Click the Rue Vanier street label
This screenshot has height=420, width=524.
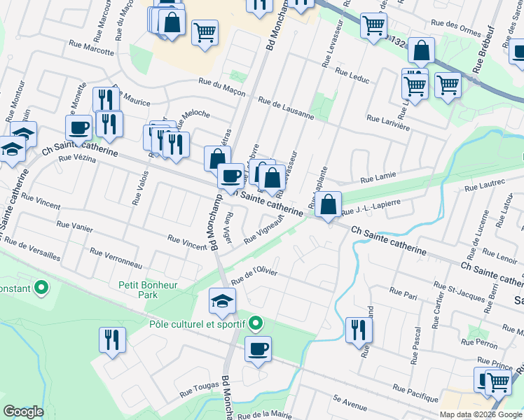[74, 226]
